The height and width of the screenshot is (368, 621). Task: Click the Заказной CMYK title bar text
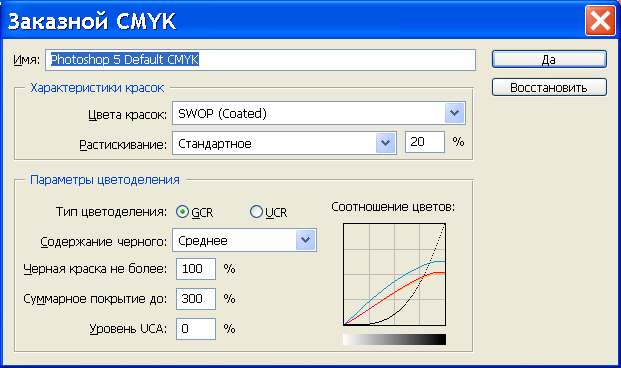[x=92, y=21]
